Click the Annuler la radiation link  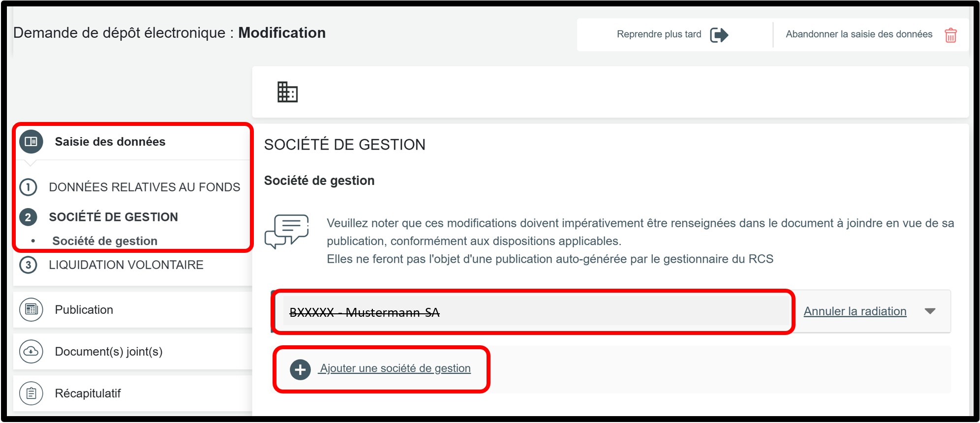point(855,311)
